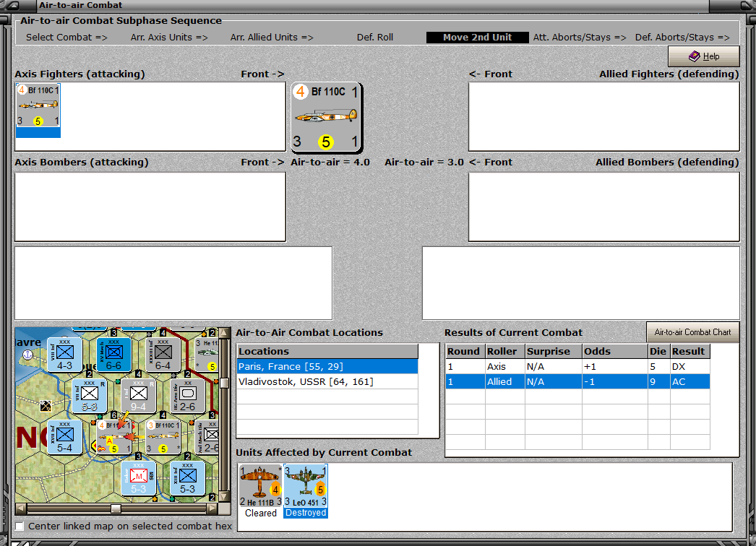
Task: Click the map horizontal scroll right arrow
Action: (x=212, y=508)
